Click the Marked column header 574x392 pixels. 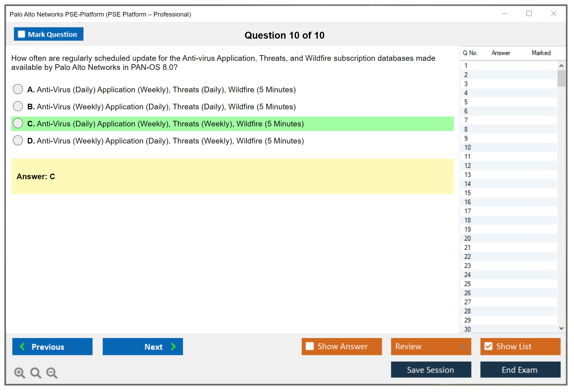(541, 53)
